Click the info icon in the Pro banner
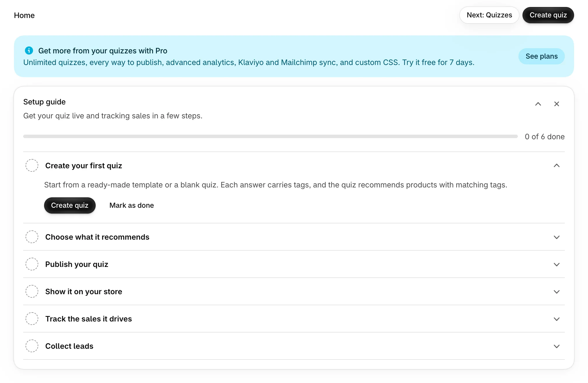 click(29, 50)
